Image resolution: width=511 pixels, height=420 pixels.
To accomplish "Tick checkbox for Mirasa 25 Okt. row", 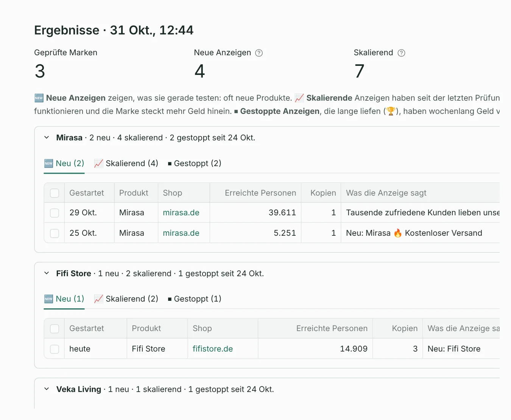I will [55, 233].
